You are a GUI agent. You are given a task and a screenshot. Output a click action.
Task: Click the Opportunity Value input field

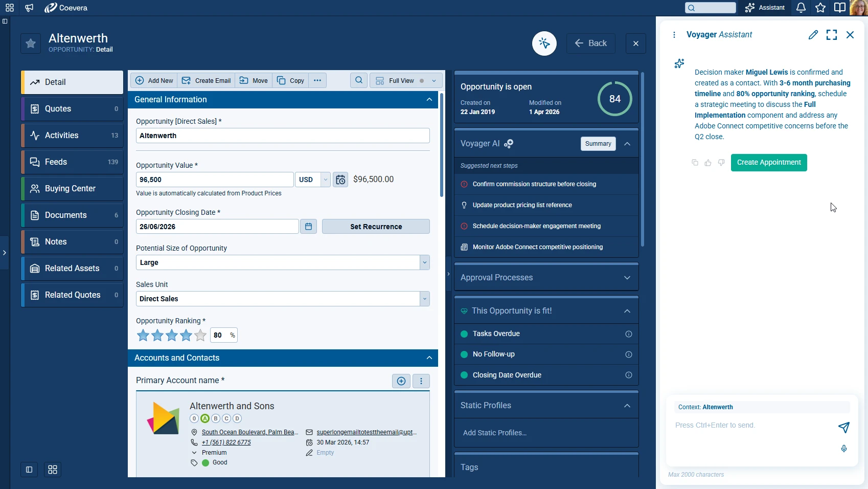click(215, 180)
